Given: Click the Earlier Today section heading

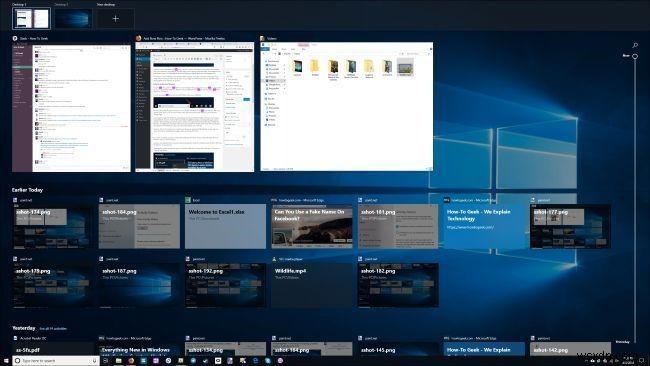Looking at the screenshot, I should click(x=27, y=190).
